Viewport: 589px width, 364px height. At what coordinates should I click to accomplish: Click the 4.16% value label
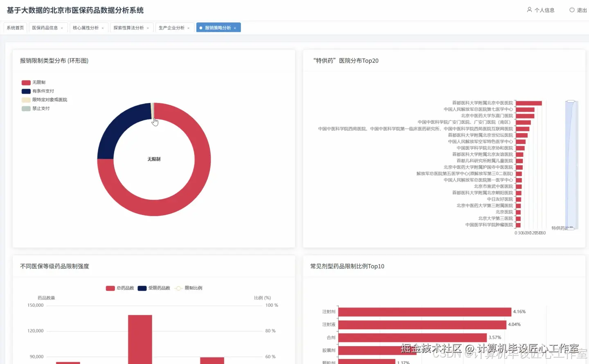(519, 312)
